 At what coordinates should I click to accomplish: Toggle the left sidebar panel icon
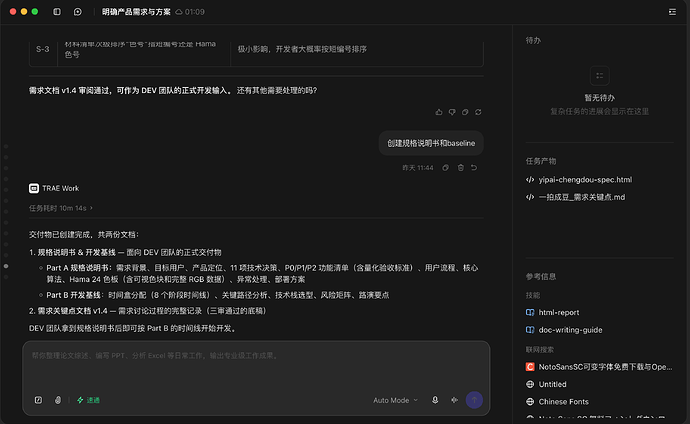pyautogui.click(x=57, y=12)
